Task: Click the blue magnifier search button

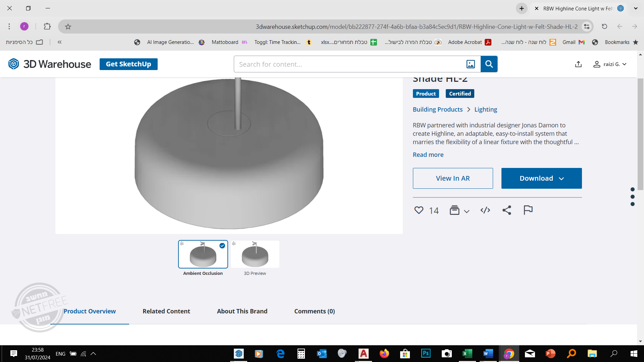Action: 489,64
